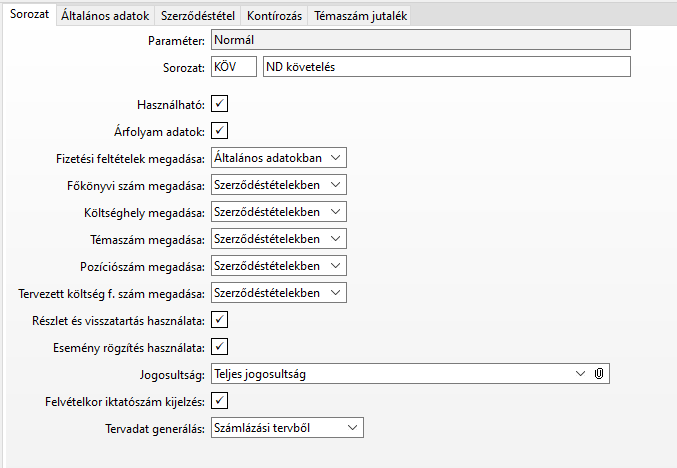Toggle Felvételkor iktatószám kijelzés checkbox
677x468 pixels.
(x=219, y=401)
